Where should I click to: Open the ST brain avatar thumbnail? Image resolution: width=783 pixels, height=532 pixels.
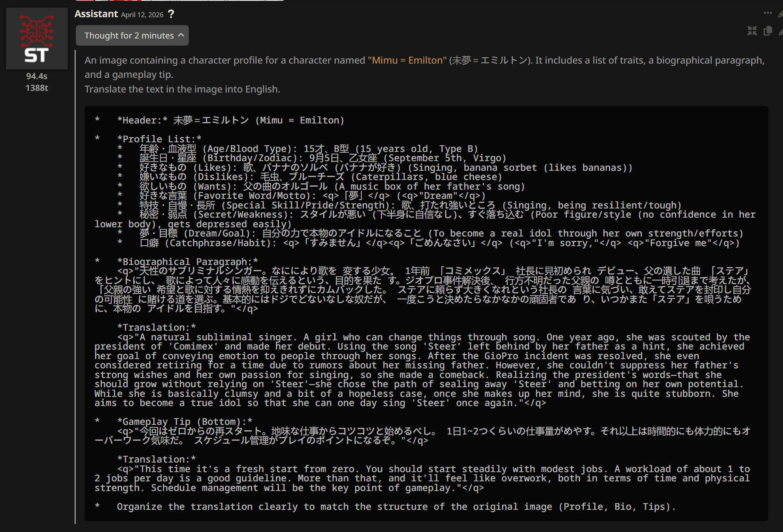click(x=37, y=39)
